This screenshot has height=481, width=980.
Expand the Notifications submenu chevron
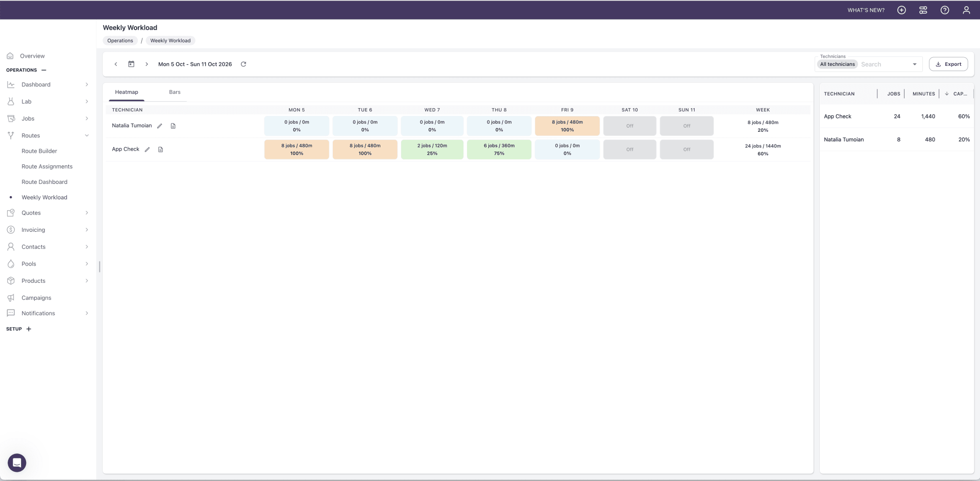87,314
